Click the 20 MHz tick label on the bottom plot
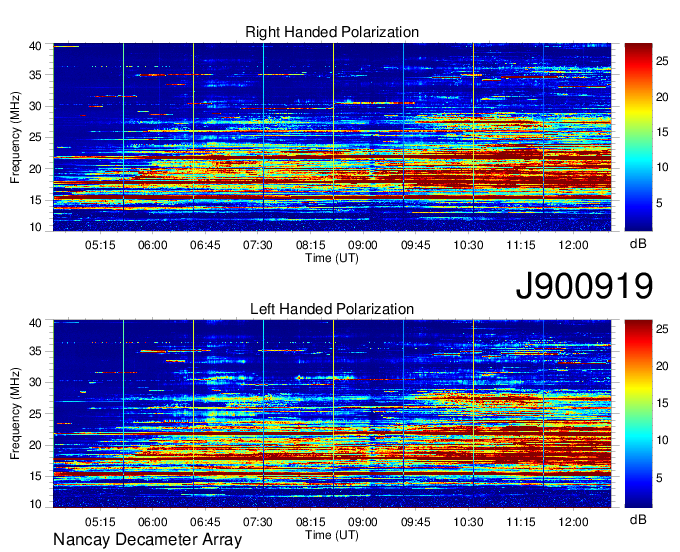 tap(36, 445)
